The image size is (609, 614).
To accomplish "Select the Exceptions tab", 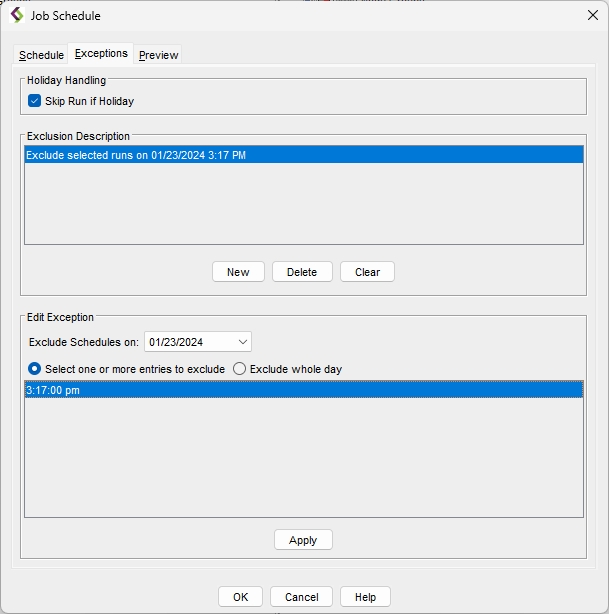I will [x=101, y=54].
